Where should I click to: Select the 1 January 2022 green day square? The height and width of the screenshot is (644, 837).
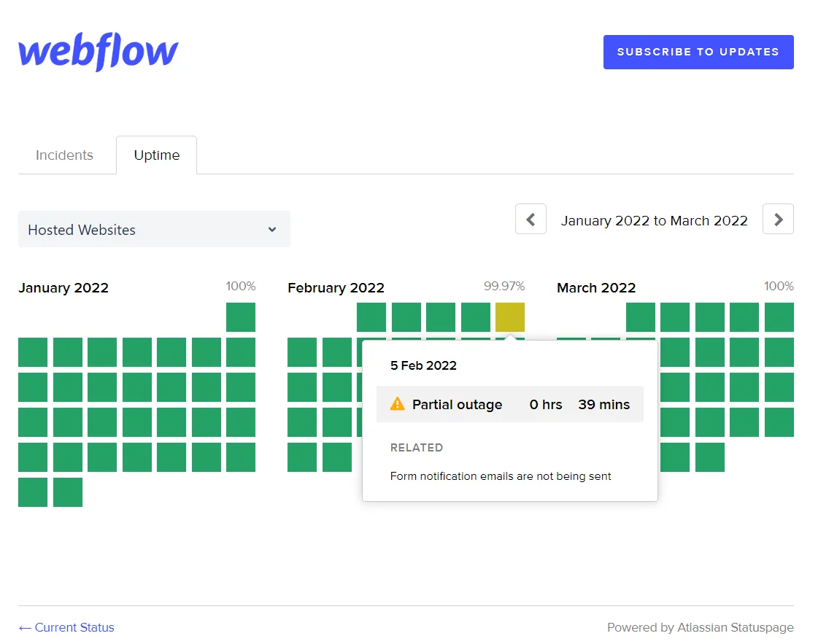pyautogui.click(x=241, y=317)
